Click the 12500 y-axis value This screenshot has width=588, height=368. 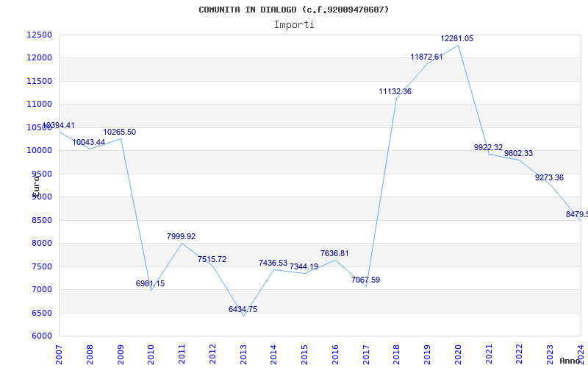point(40,35)
